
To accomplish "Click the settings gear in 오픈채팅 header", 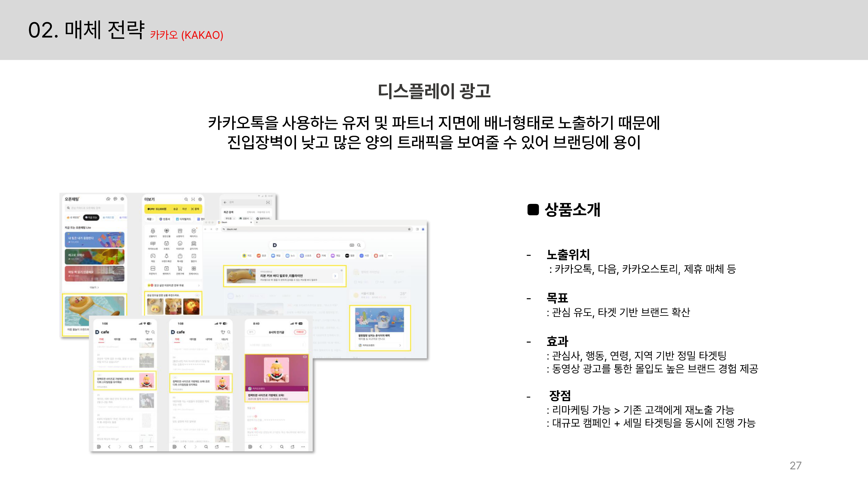I will pos(122,199).
